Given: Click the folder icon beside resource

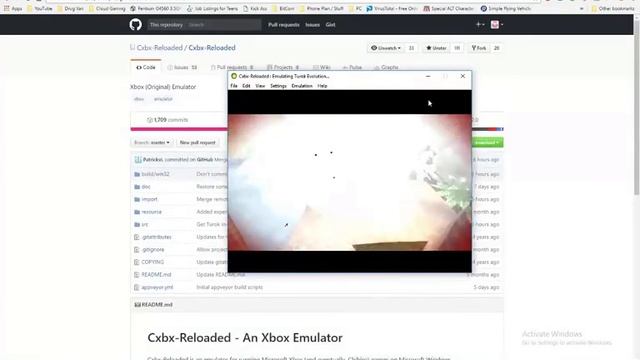Looking at the screenshot, I should point(137,212).
